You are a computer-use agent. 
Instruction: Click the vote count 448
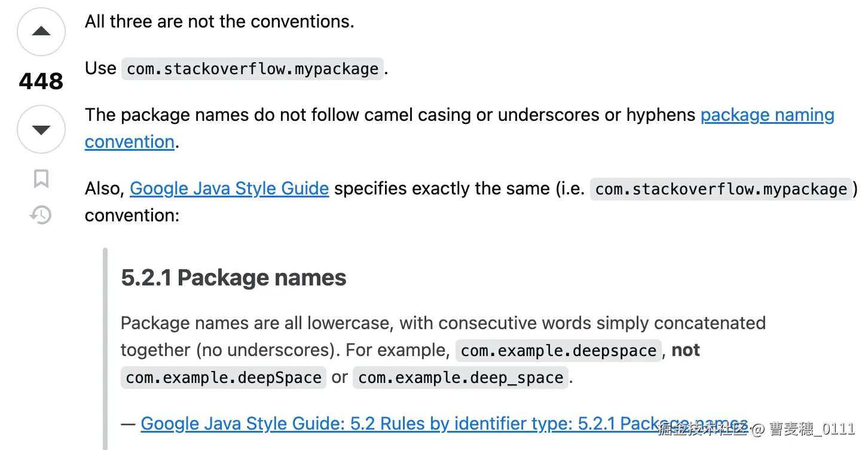pyautogui.click(x=41, y=81)
